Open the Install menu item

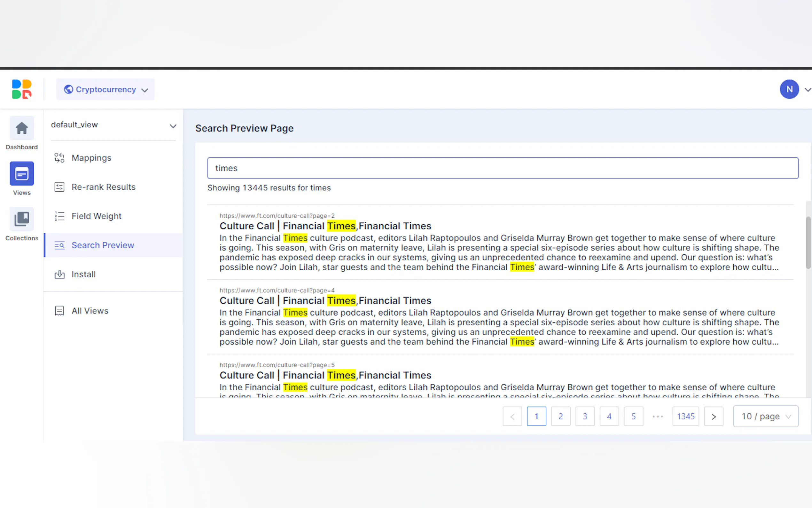click(x=83, y=274)
